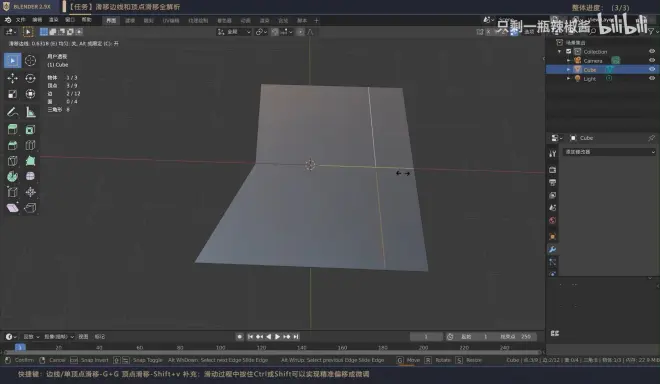
Task: Expand the Light tree item
Action: tap(569, 78)
